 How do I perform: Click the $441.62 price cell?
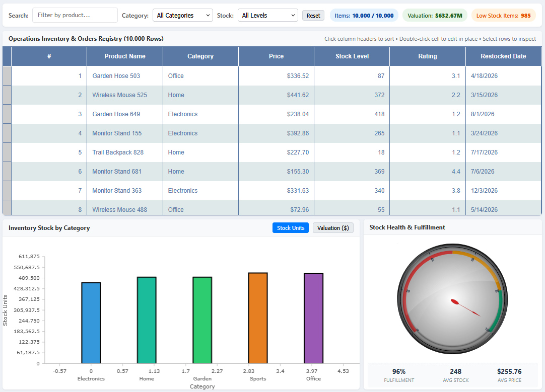277,95
